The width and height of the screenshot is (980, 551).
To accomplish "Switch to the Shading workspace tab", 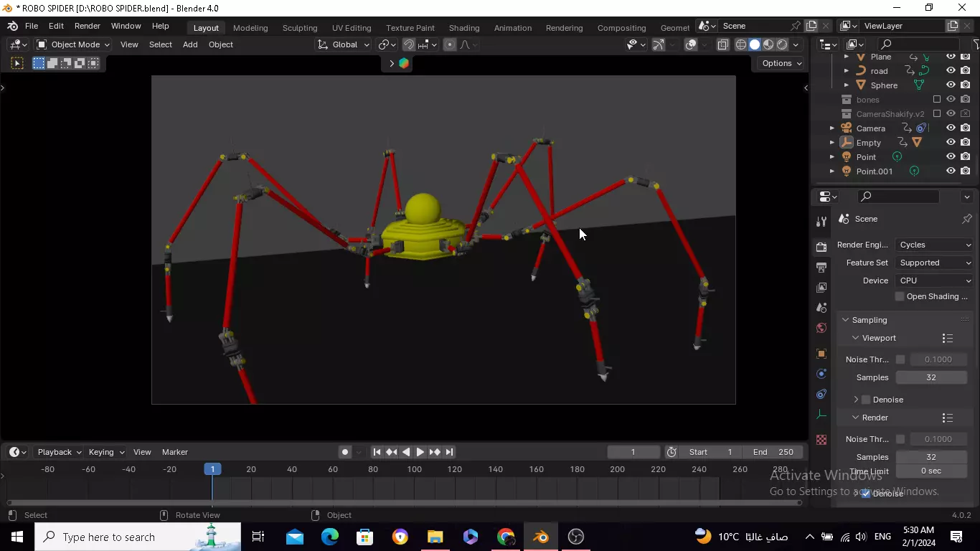I will point(464,28).
